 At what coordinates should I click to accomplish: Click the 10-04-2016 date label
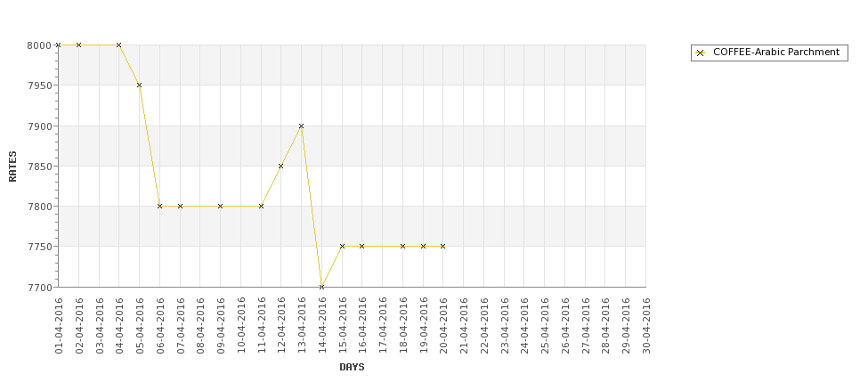point(241,326)
